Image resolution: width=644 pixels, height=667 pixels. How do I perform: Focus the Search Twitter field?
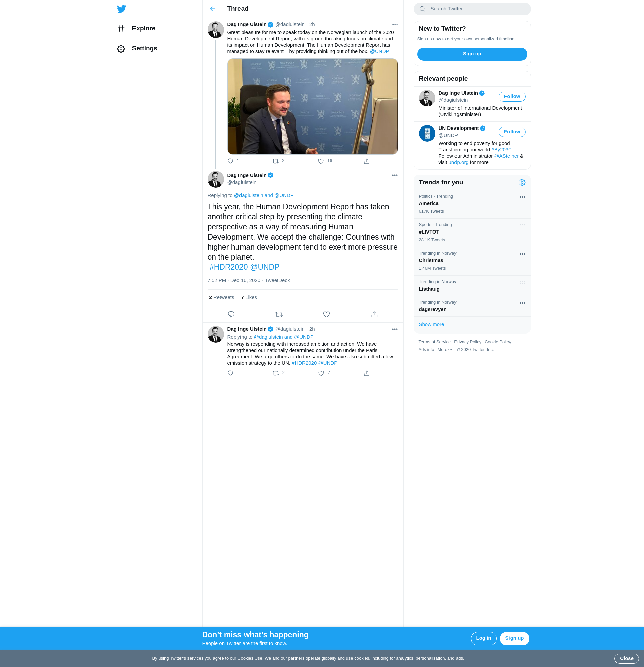pos(472,9)
